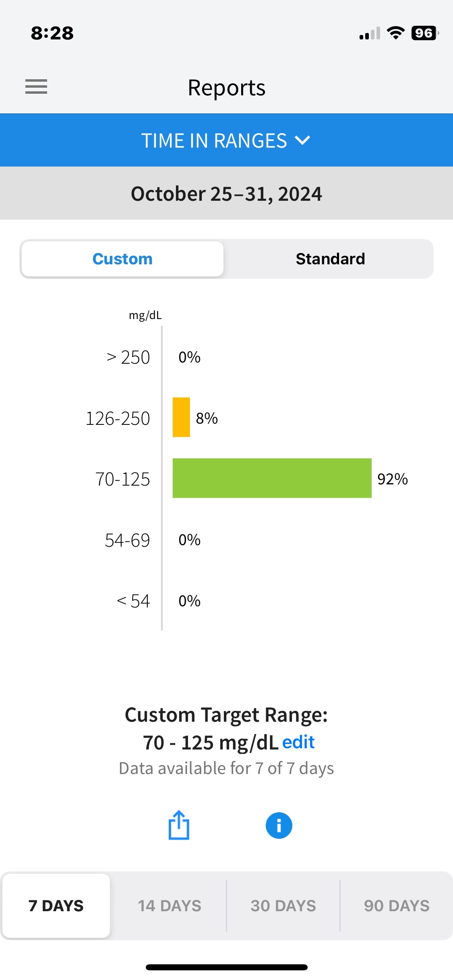Switch to Standard range view

coord(330,259)
